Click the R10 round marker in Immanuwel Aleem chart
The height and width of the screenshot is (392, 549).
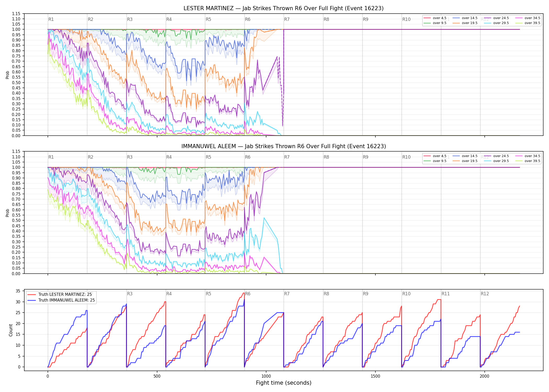coord(406,157)
